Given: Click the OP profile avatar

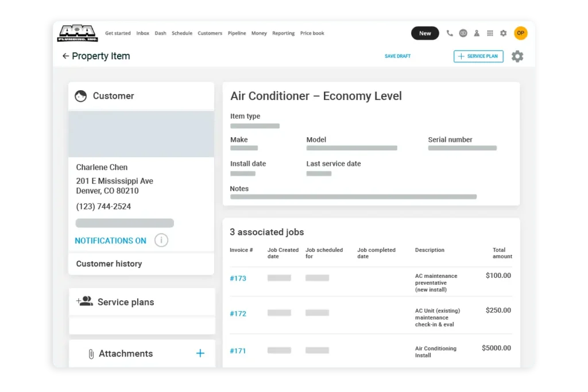Looking at the screenshot, I should coord(520,33).
